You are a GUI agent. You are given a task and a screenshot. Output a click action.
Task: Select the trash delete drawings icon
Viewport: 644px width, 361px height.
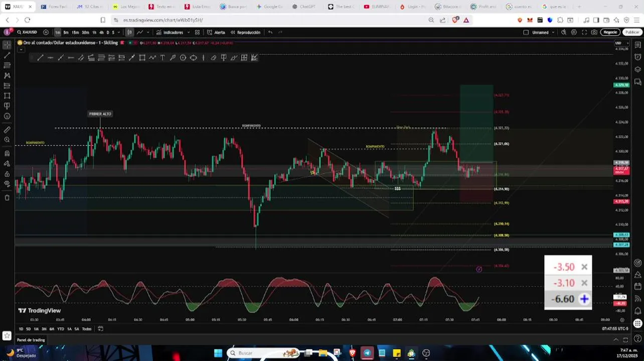(x=7, y=198)
